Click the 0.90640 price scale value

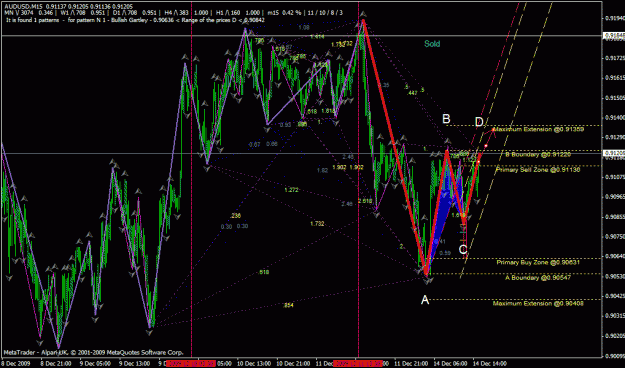[614, 256]
